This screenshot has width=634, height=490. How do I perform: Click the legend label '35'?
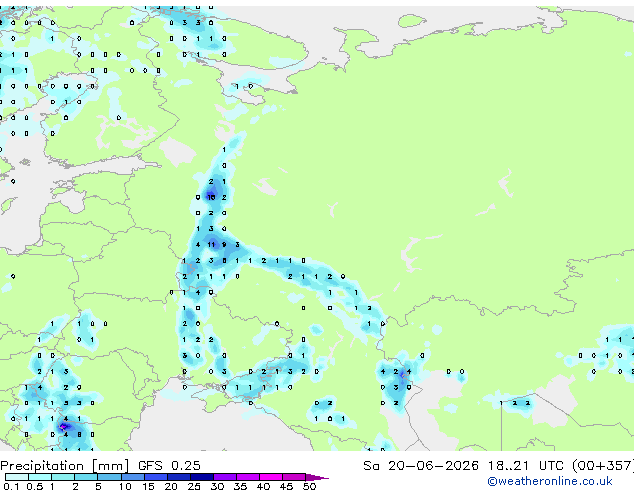[x=240, y=486]
